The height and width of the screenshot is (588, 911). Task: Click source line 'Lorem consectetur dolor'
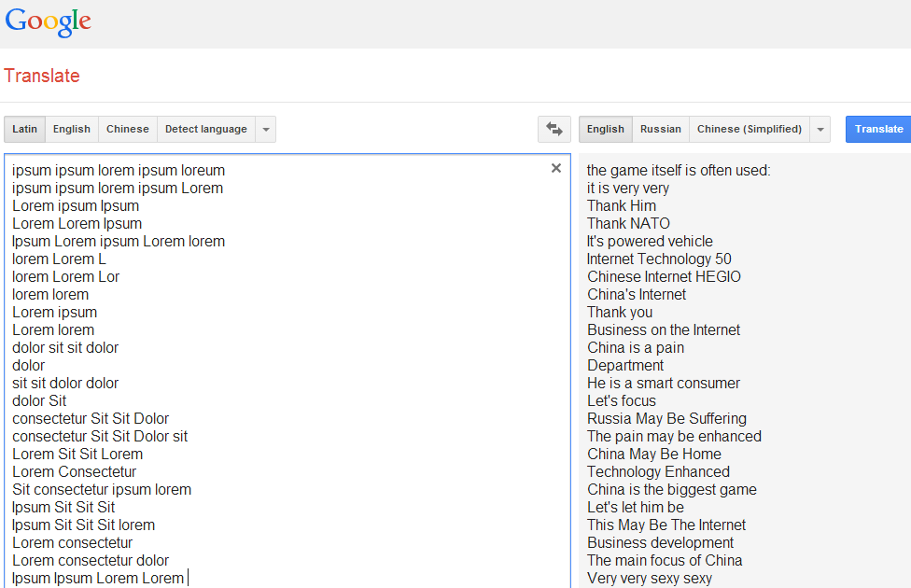pyautogui.click(x=91, y=560)
